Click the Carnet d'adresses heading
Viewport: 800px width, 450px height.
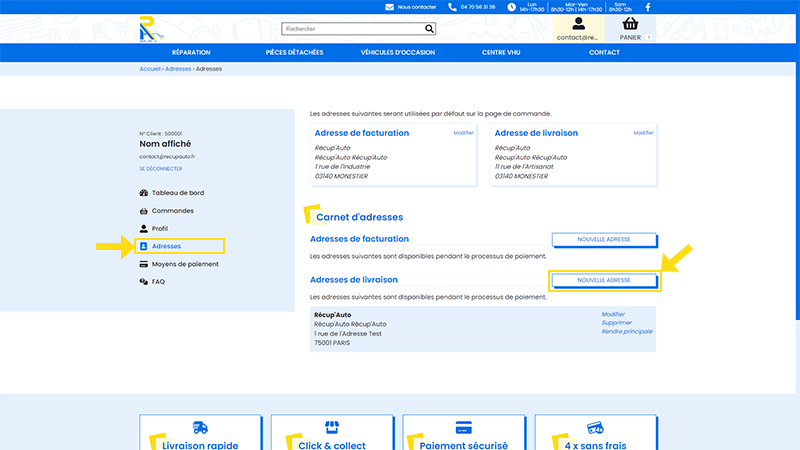click(x=359, y=217)
